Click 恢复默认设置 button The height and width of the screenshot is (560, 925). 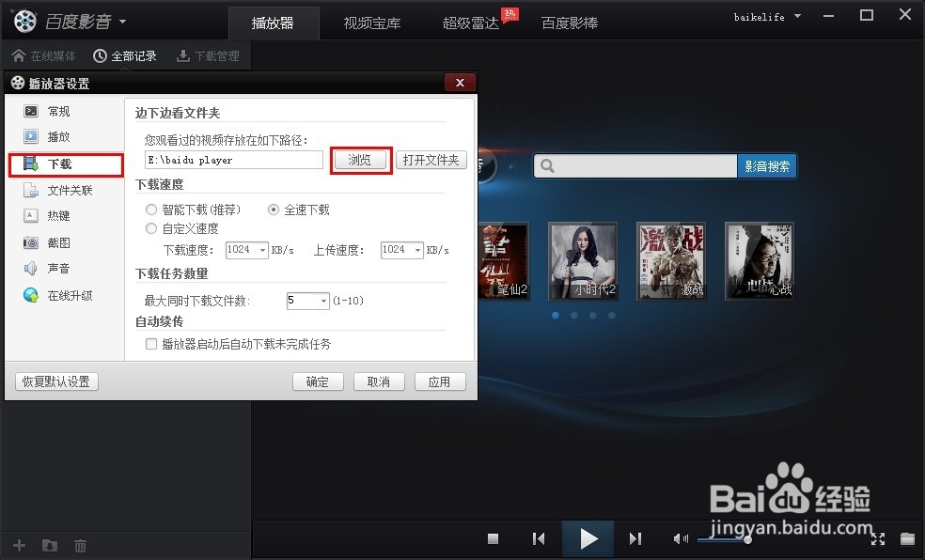point(56,381)
